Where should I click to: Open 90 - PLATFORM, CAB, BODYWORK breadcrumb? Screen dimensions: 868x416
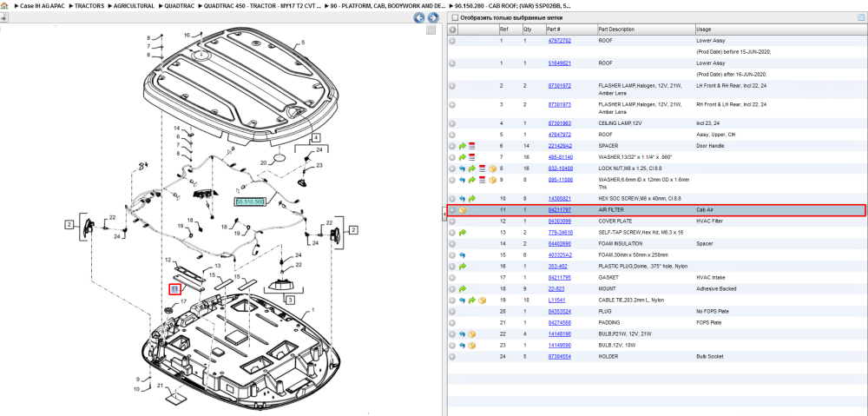pos(387,5)
